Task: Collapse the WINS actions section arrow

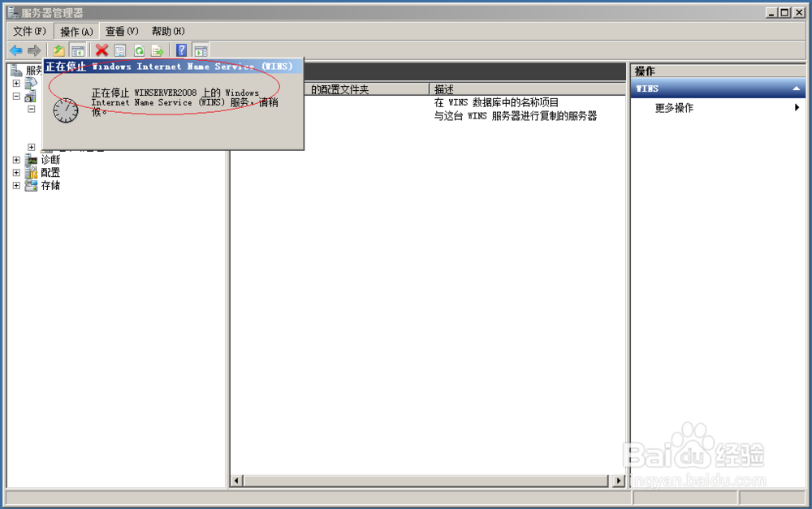Action: [x=797, y=88]
